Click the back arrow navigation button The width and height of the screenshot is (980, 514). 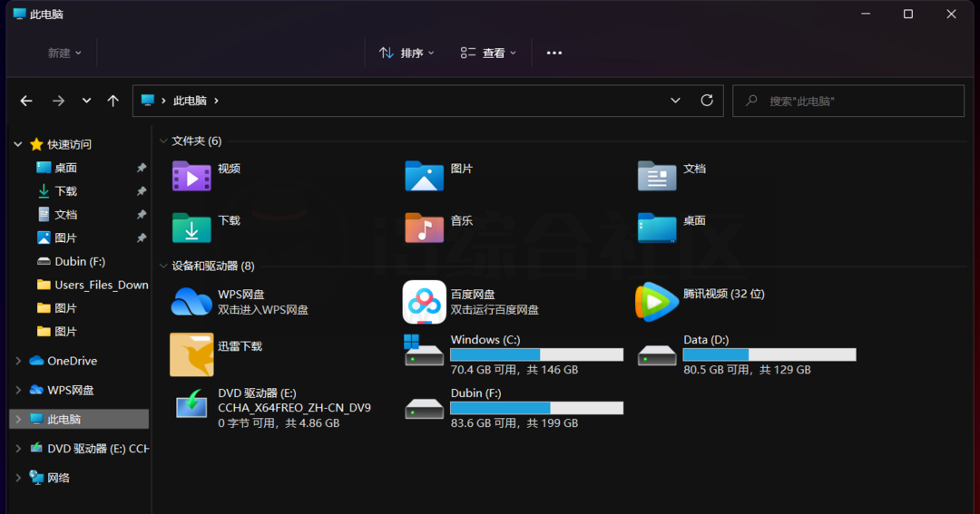[26, 101]
